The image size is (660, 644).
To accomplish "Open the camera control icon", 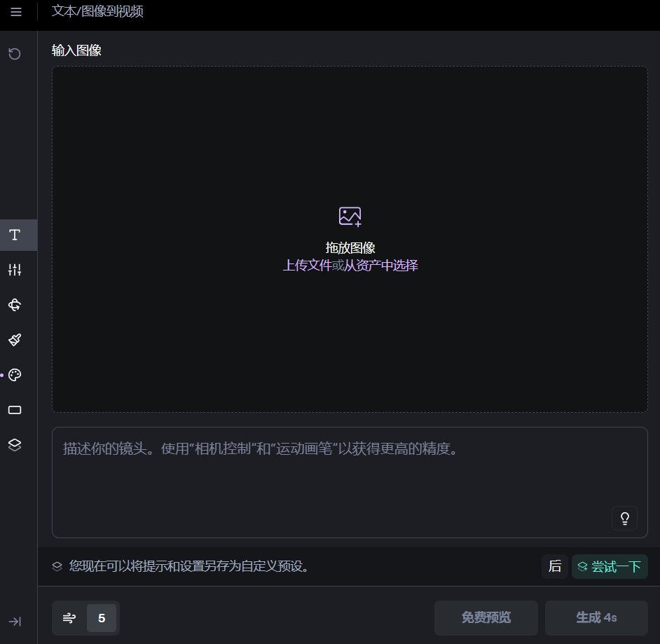I will [15, 305].
